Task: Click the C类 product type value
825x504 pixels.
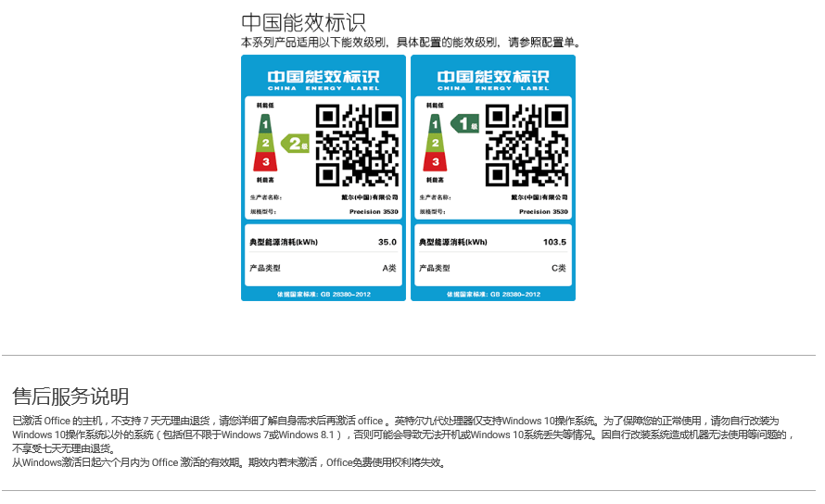Action: click(558, 268)
